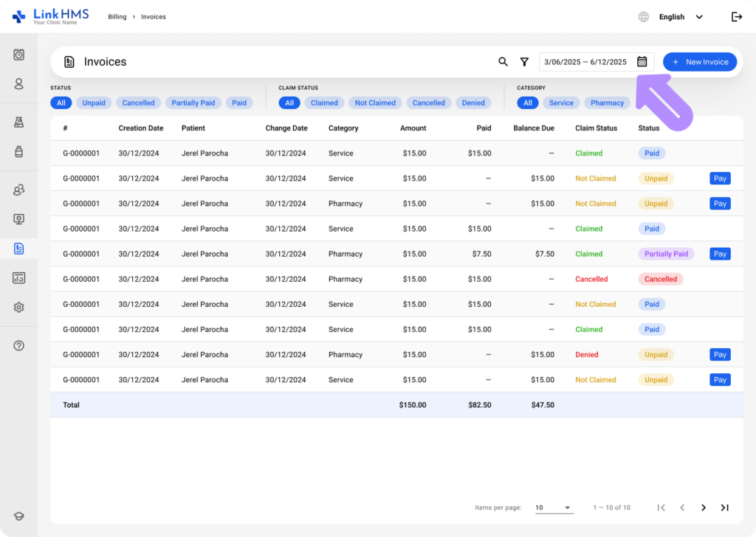Viewport: 756px width, 537px height.
Task: Sort by the Amount column header
Action: pos(413,128)
